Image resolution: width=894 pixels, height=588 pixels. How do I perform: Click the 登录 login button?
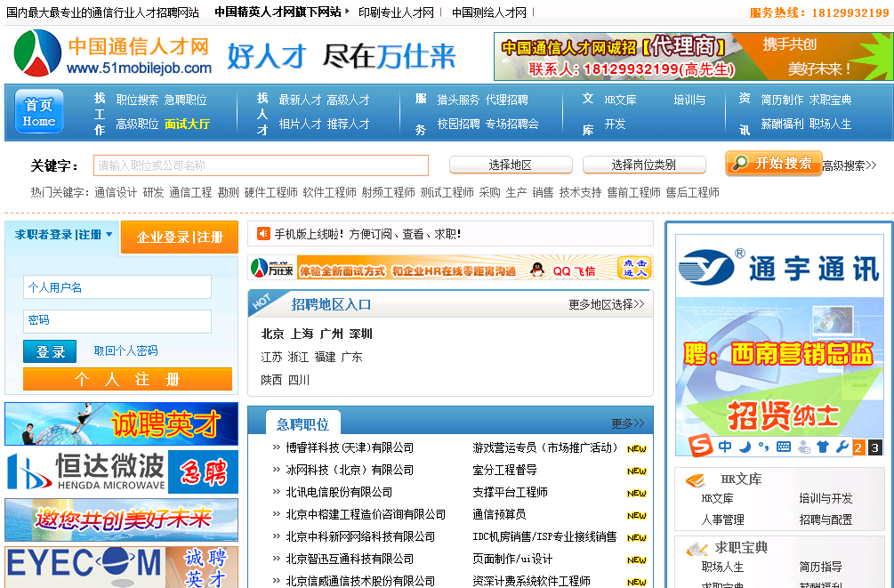click(50, 351)
